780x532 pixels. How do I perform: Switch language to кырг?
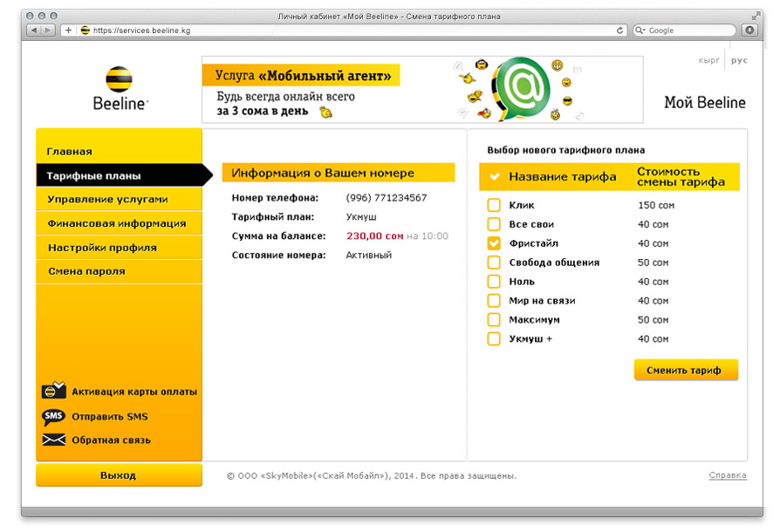click(708, 60)
